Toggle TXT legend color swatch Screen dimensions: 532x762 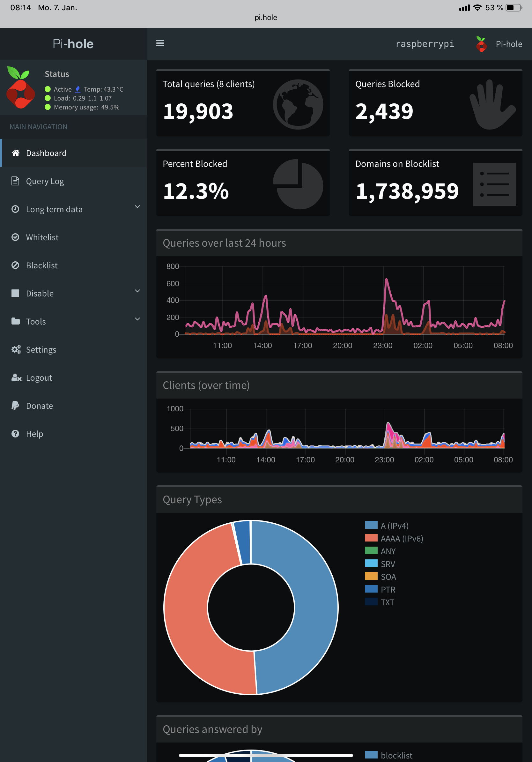(x=371, y=601)
